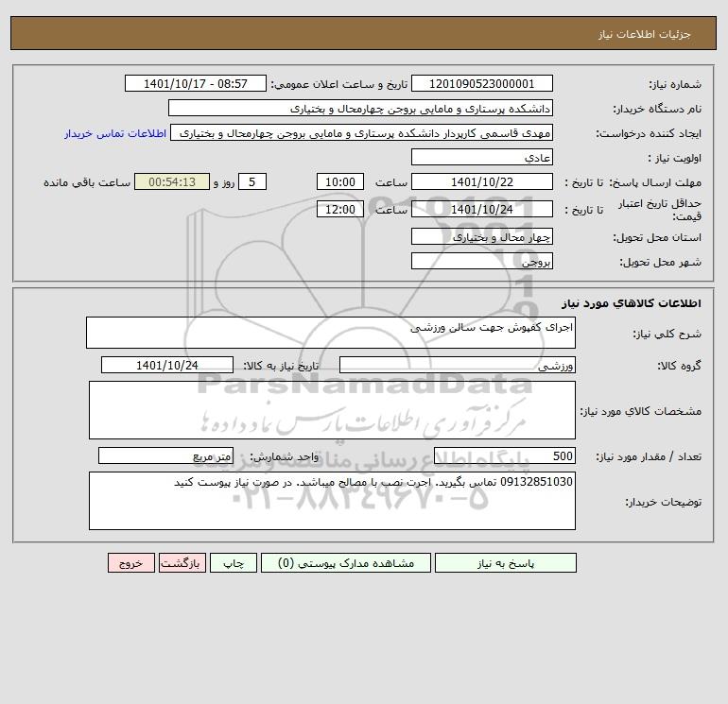The width and height of the screenshot is (728, 704).
Task: Click the delivery province field چهار محال و بختیاری
Action: pos(482,236)
